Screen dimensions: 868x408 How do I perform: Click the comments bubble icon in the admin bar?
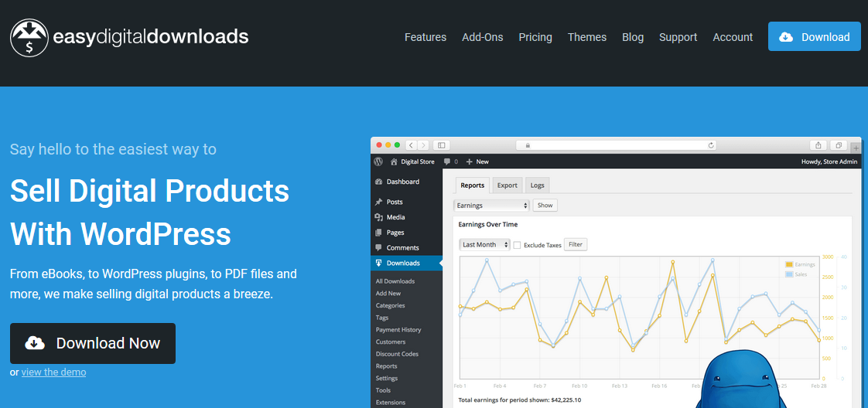point(446,162)
